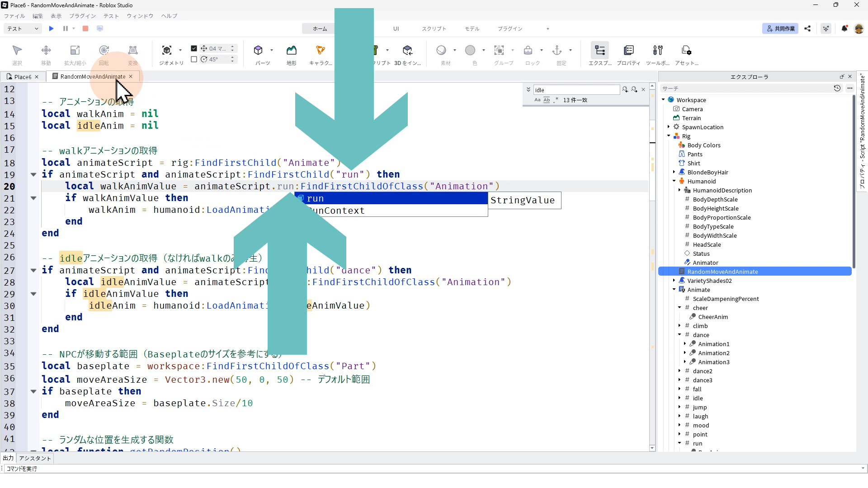Viewport: 868px width, 488px height.
Task: Switch to the Place6 tab
Action: [x=22, y=77]
